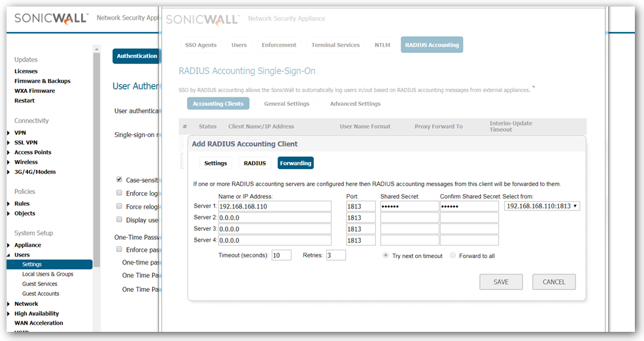Click the SAVE button
The height and width of the screenshot is (341, 644).
pos(501,282)
